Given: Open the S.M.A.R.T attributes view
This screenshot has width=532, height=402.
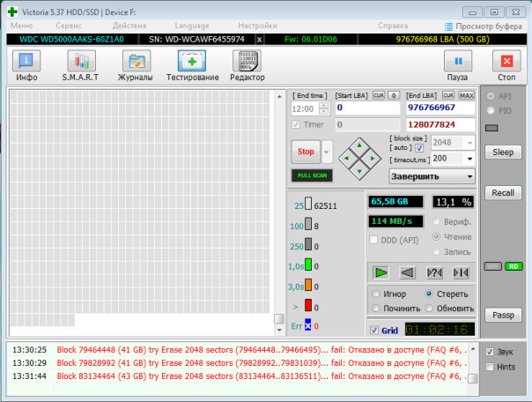Looking at the screenshot, I should click(80, 66).
